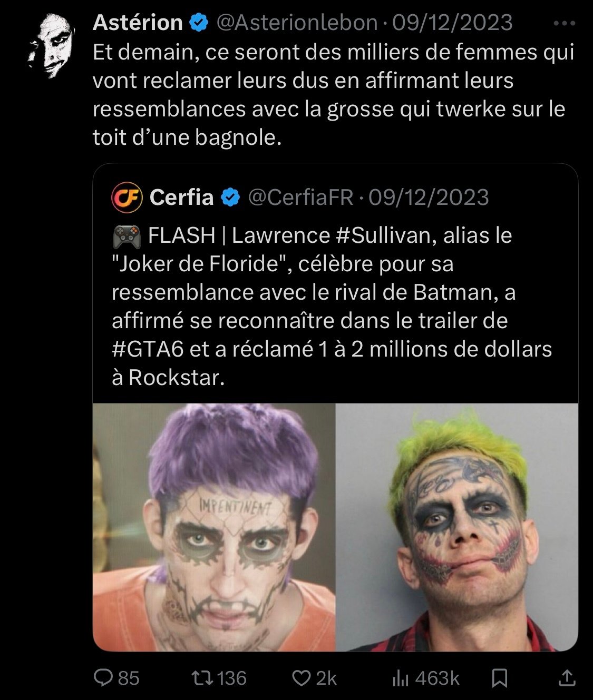Like the tweet with heart icon
This screenshot has height=700, width=593.
[x=301, y=677]
